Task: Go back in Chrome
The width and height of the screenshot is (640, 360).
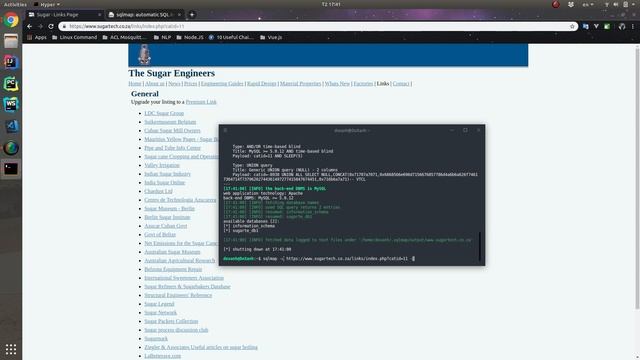Action: point(29,26)
